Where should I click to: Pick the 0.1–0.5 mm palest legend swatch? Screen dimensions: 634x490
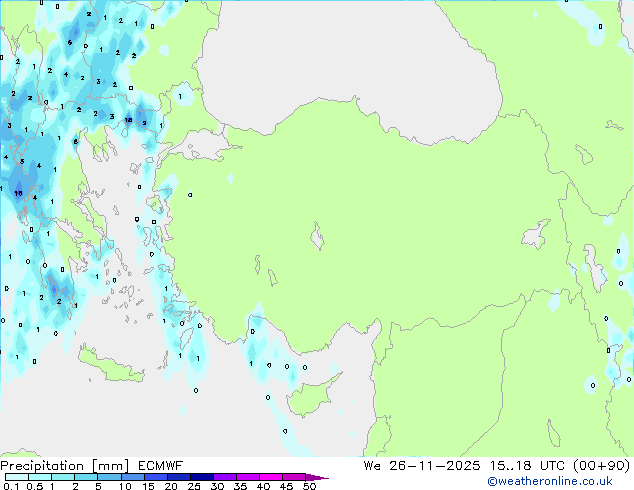coord(17,477)
